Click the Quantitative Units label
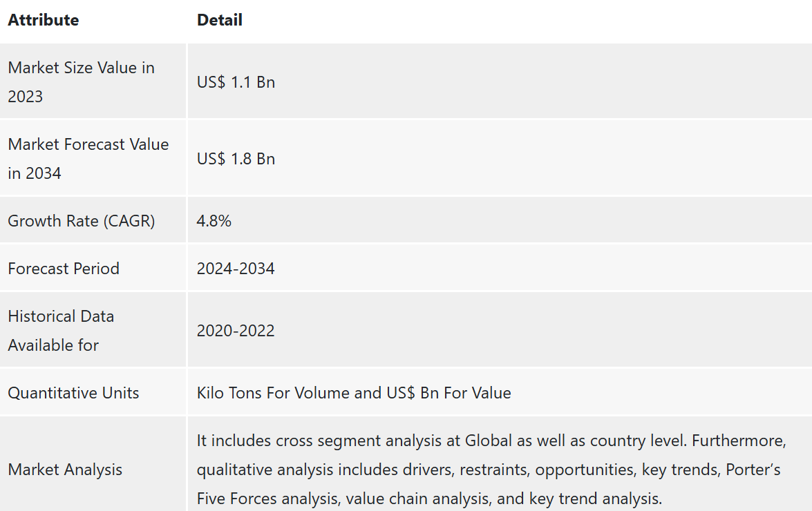This screenshot has width=812, height=511. point(73,393)
